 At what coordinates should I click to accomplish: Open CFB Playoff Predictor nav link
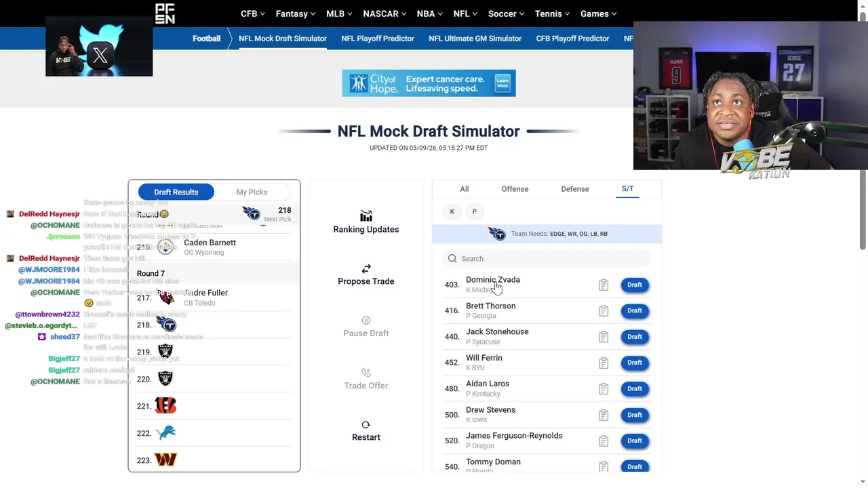573,39
